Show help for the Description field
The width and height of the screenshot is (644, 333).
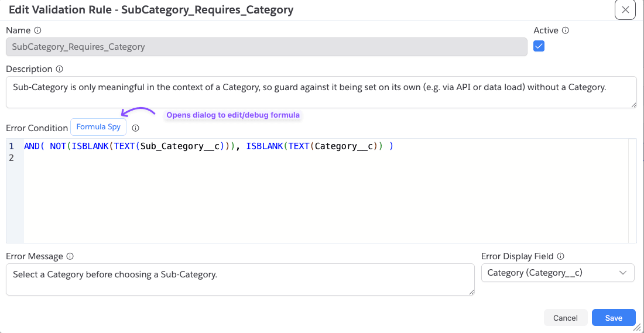59,69
